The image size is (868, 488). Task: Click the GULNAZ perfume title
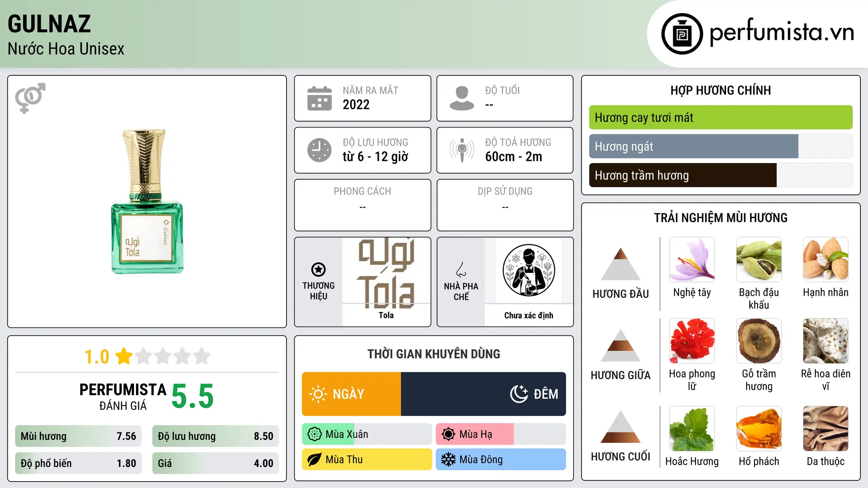(49, 24)
